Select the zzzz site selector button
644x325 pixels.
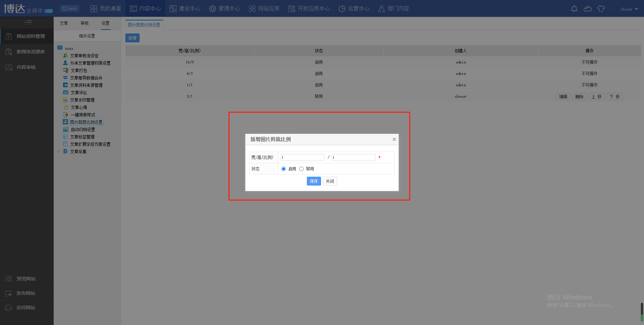coord(69,8)
